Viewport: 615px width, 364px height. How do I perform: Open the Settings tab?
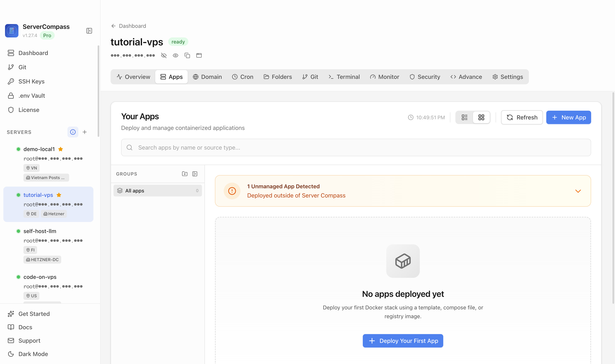(x=508, y=77)
